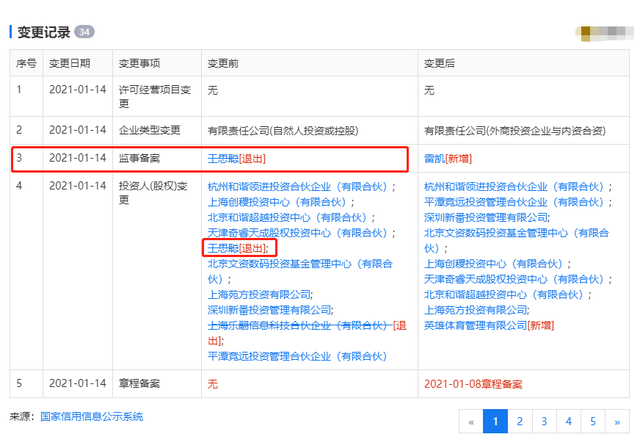The width and height of the screenshot is (640, 448).
Task: Open 王思聪[退出] link in 投资人变更 row
Action: [237, 248]
